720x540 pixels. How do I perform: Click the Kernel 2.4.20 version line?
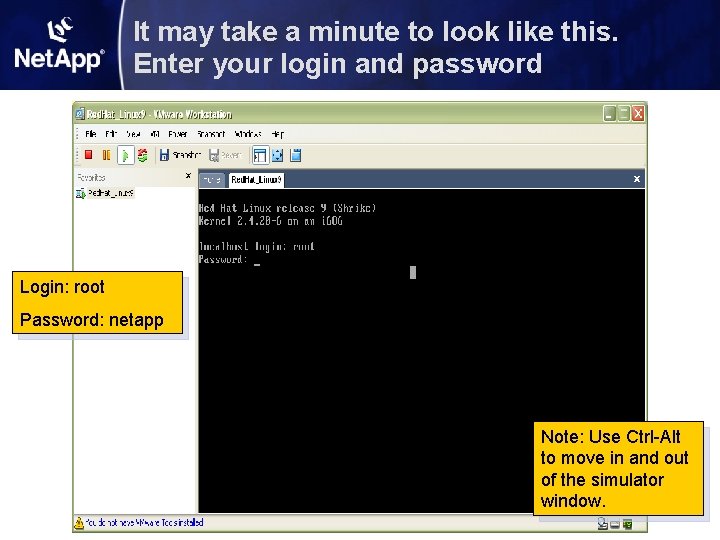click(270, 221)
